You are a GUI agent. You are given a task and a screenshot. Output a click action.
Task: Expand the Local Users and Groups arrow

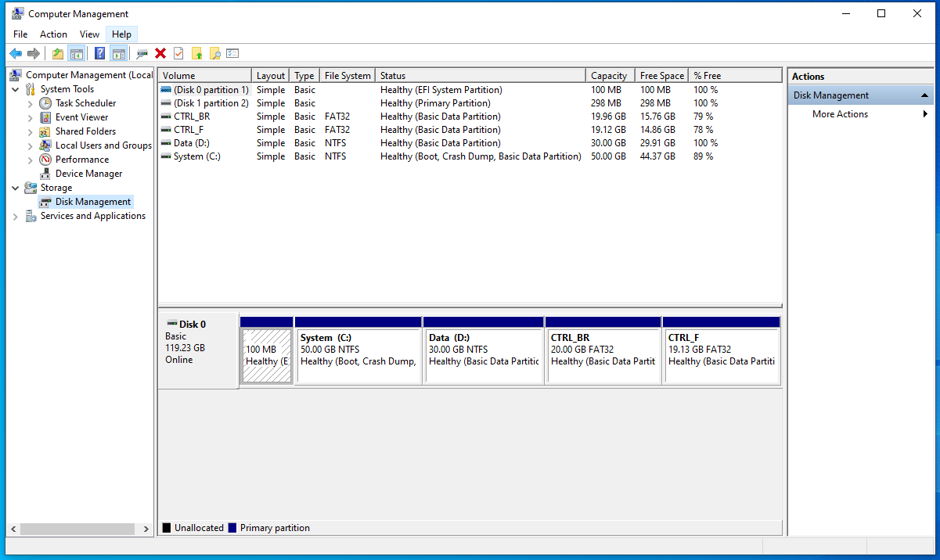(x=31, y=145)
